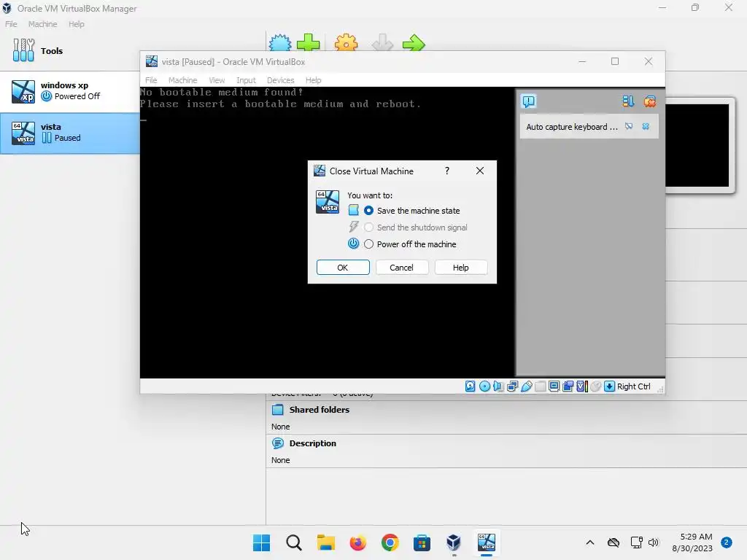The width and height of the screenshot is (747, 560).
Task: Click the network status bar indicator
Action: (x=512, y=386)
